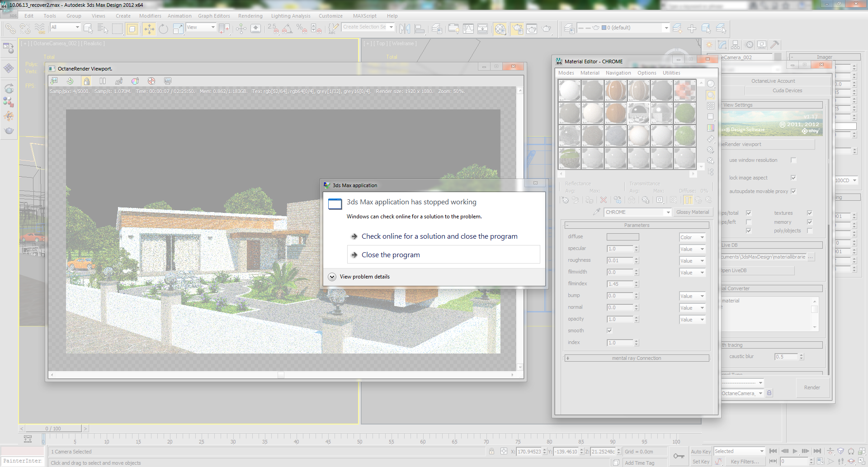Restart render in OctaneRender Viewport toolbar

(70, 81)
